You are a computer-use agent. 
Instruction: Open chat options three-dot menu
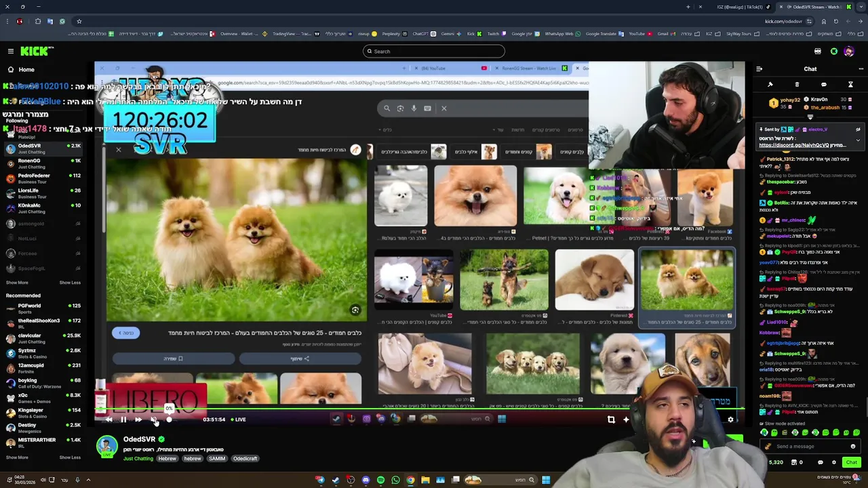861,68
